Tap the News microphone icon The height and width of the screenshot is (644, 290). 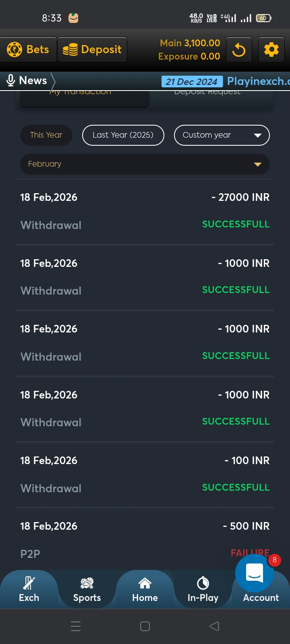click(11, 80)
